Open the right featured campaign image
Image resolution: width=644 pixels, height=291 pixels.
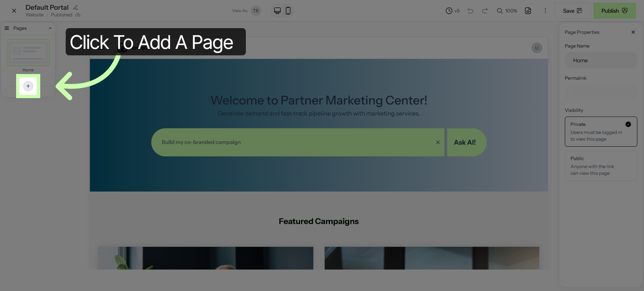click(432, 258)
